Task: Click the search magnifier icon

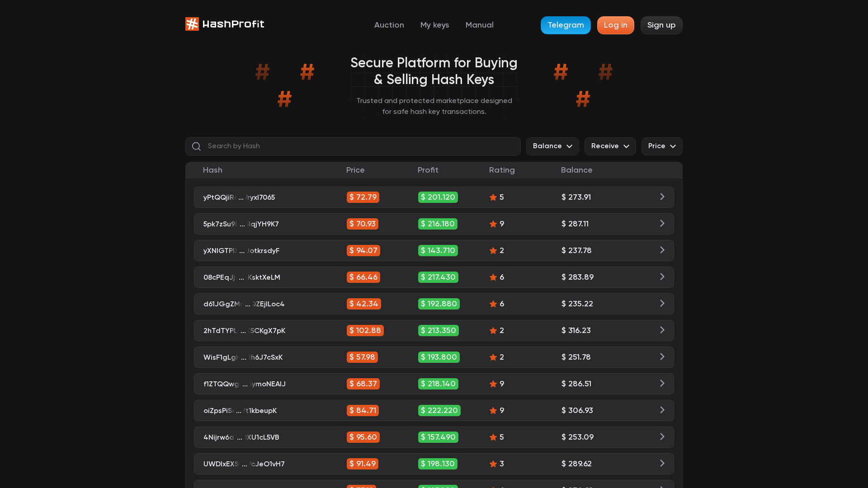Action: [196, 146]
